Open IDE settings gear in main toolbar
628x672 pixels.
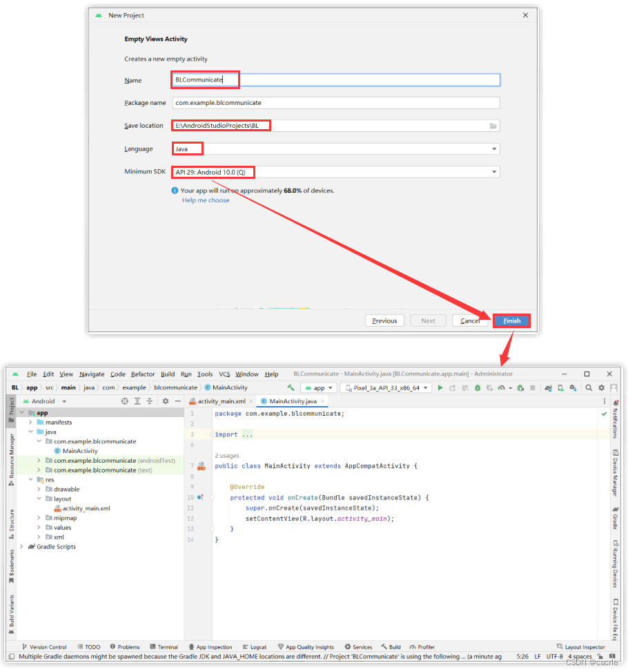tap(602, 388)
